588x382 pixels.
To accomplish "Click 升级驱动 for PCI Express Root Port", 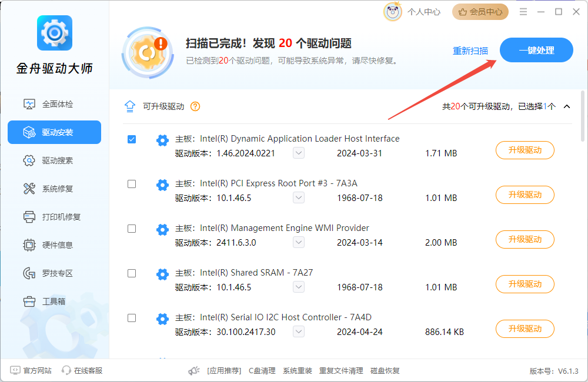I will tap(525, 195).
